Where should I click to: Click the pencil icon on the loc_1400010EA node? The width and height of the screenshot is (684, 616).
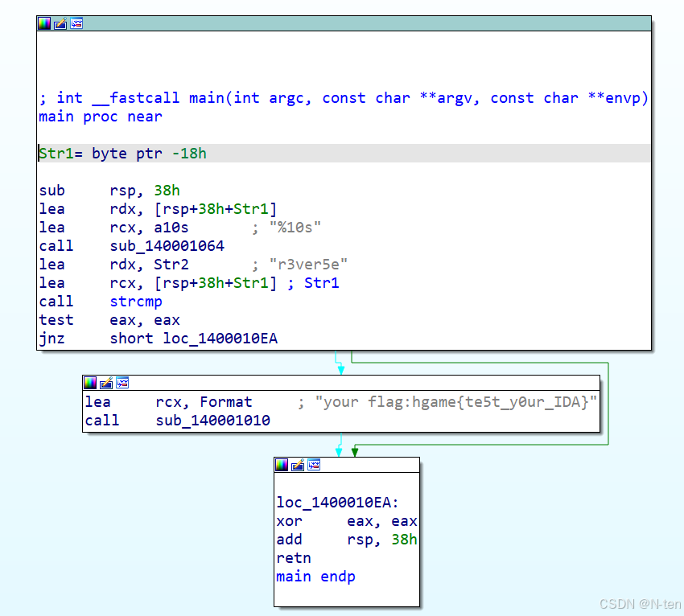click(x=298, y=465)
